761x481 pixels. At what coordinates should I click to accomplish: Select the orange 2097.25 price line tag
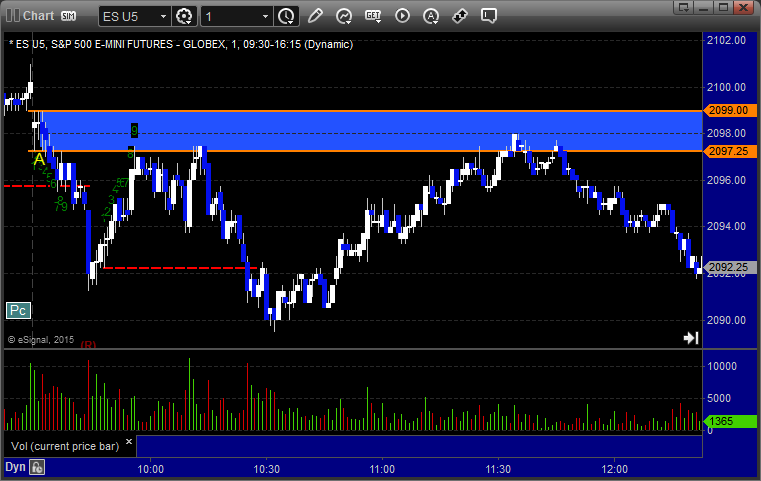(x=730, y=151)
